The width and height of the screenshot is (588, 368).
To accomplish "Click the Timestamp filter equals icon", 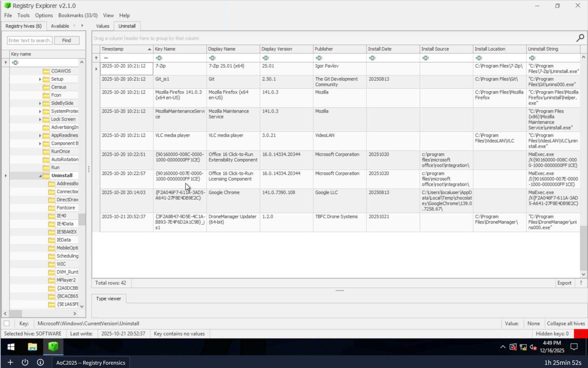I will (106, 58).
